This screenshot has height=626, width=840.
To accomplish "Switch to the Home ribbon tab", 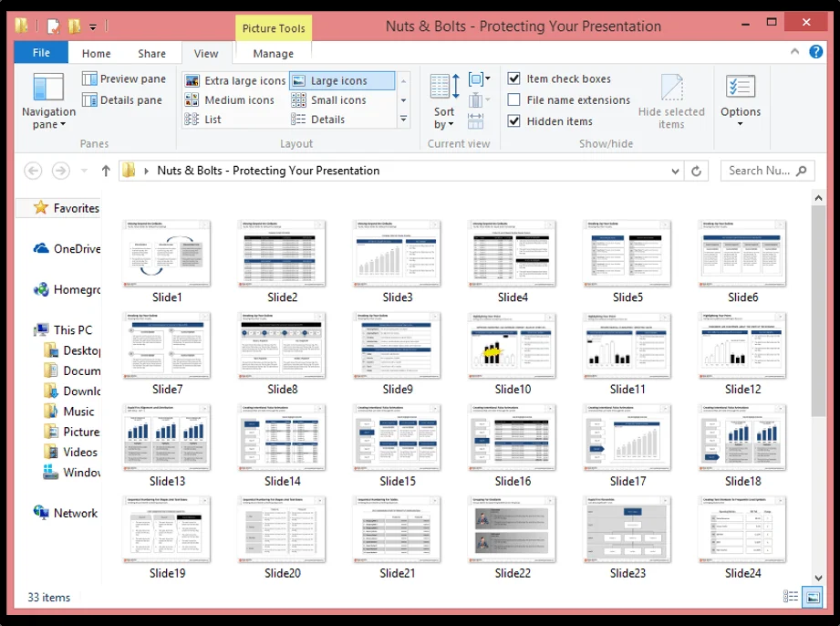I will pos(97,54).
